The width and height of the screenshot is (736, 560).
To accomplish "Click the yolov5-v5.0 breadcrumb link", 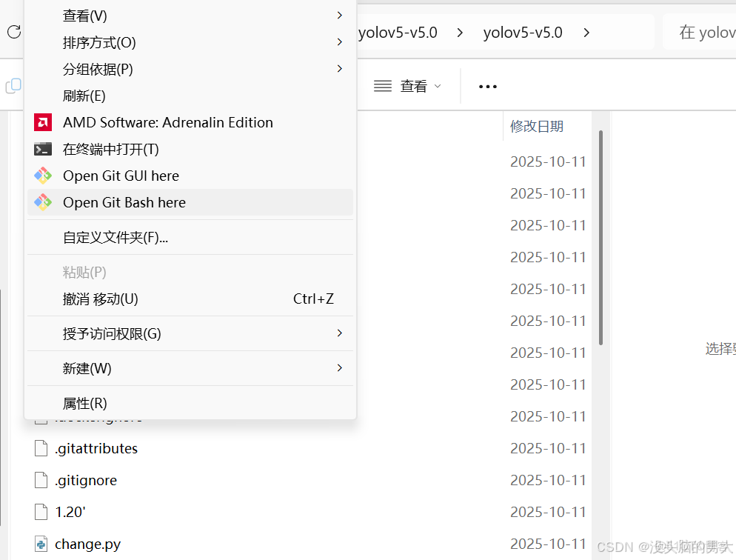I will [523, 32].
